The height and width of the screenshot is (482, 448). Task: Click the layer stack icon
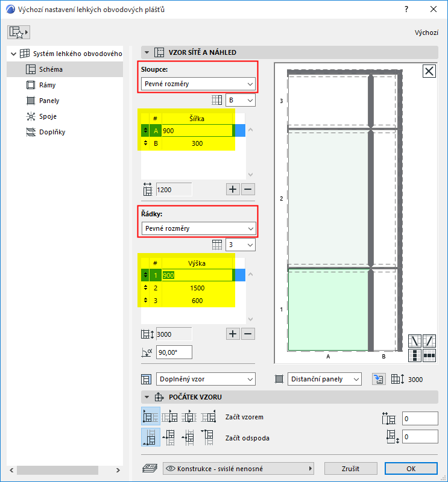coord(150,469)
